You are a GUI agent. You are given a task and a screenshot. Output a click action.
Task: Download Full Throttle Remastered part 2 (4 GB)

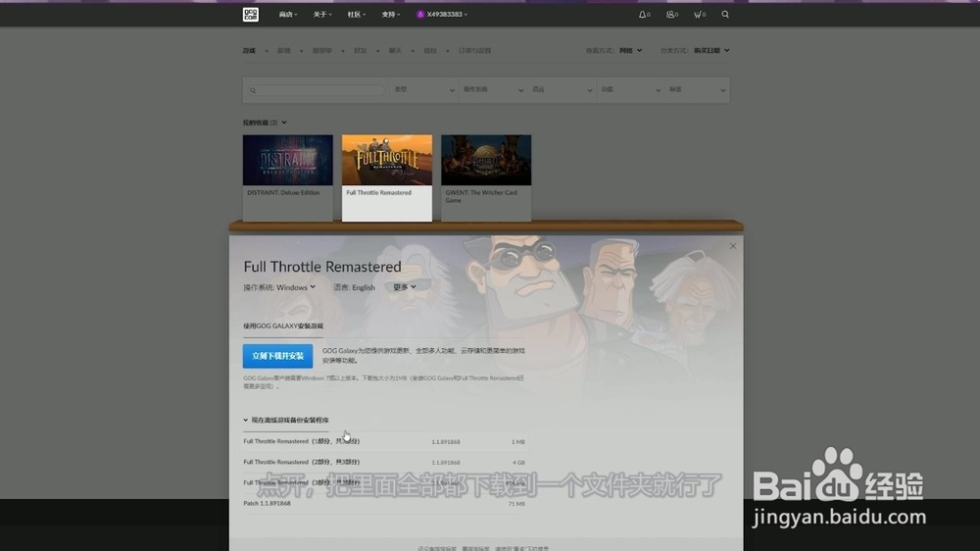coord(384,462)
